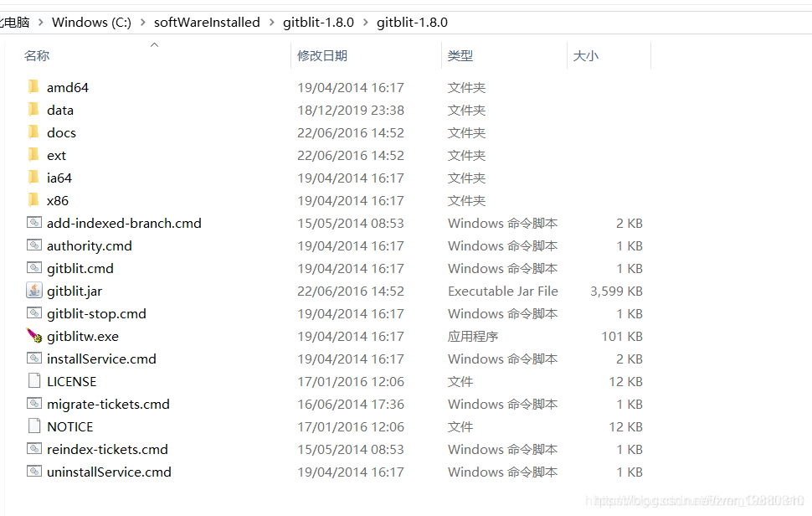Sort by the 大小 column header
Viewport: 812px width, 516px height.
pyautogui.click(x=586, y=55)
